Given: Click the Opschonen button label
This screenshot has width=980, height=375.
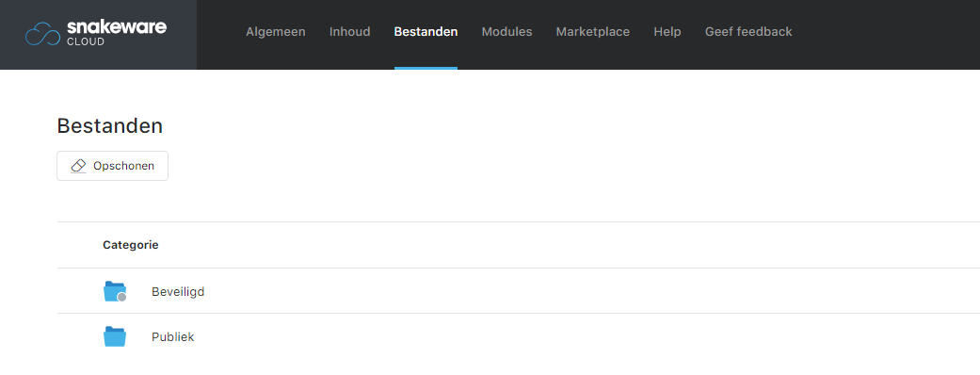Looking at the screenshot, I should [x=123, y=166].
